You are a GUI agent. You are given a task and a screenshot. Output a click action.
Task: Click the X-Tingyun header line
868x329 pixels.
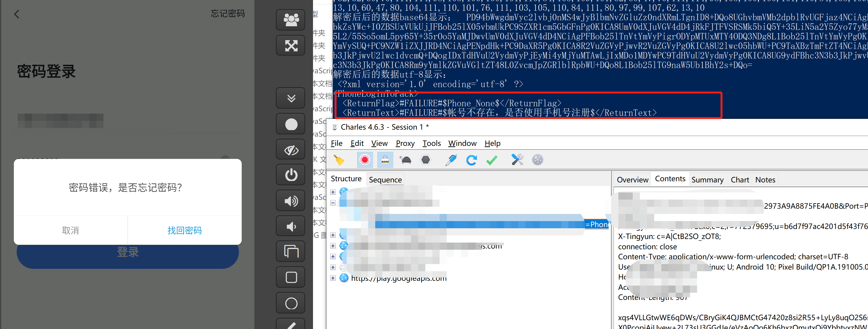coord(669,237)
